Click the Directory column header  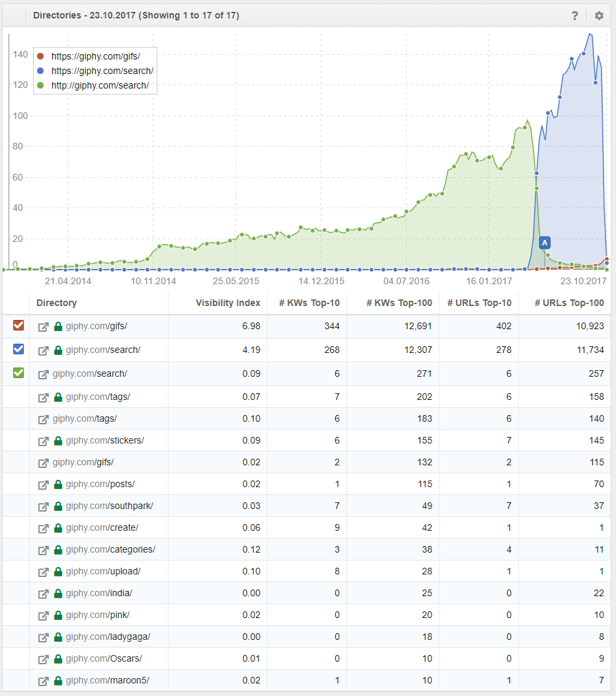(x=56, y=303)
